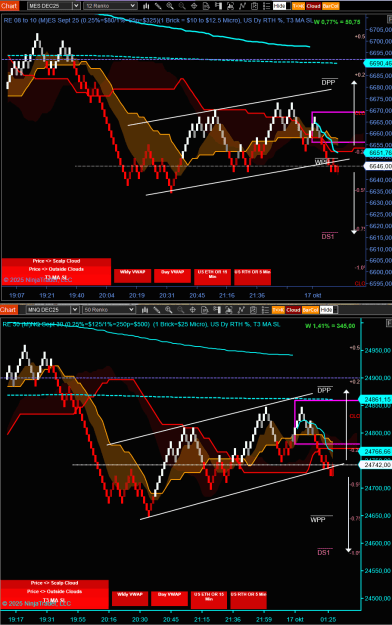Open Properties list icon on MES chart
Screen dimensions: 392x625
(266, 6)
